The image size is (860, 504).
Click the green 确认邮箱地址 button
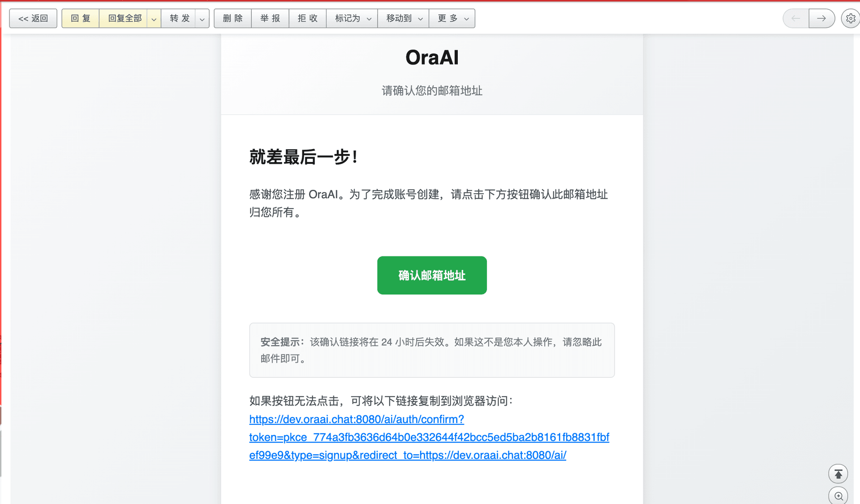(431, 275)
